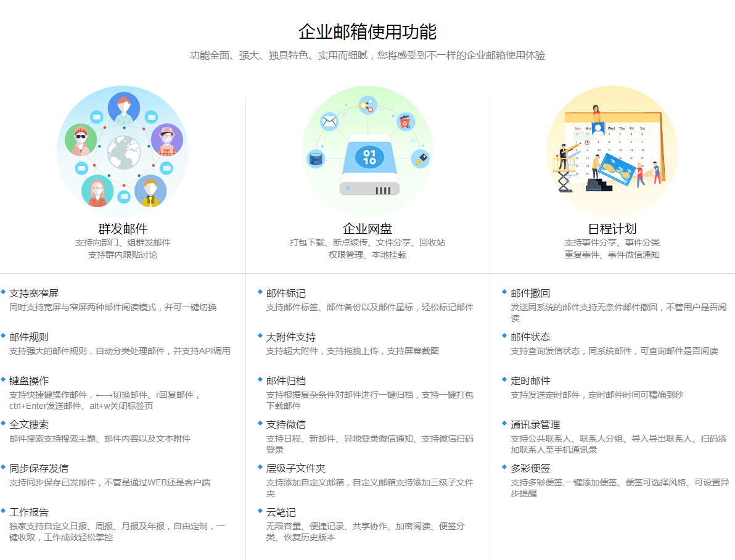This screenshot has width=735, height=560.
Task: Click the blue diamond bullet beside 键盘操作
Action: click(x=3, y=379)
